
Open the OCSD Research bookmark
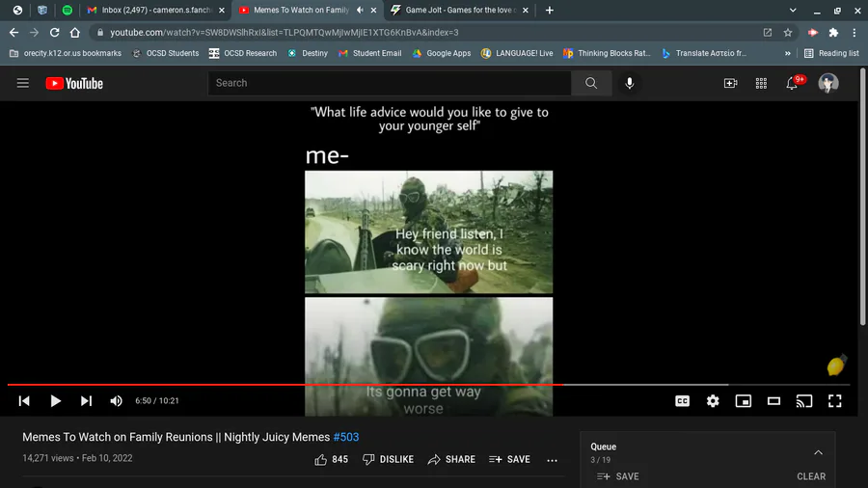243,53
